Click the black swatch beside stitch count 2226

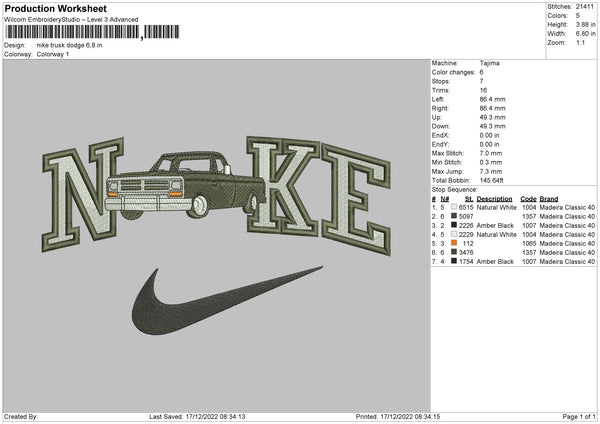point(454,225)
